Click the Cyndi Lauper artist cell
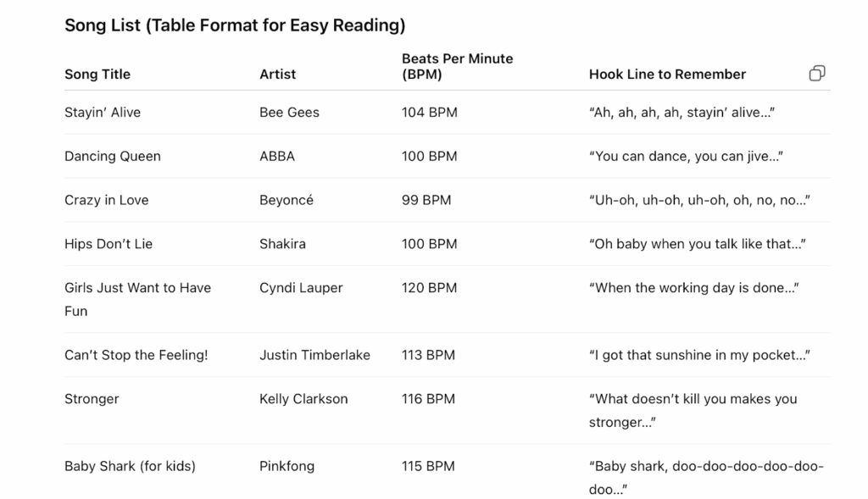 [301, 288]
